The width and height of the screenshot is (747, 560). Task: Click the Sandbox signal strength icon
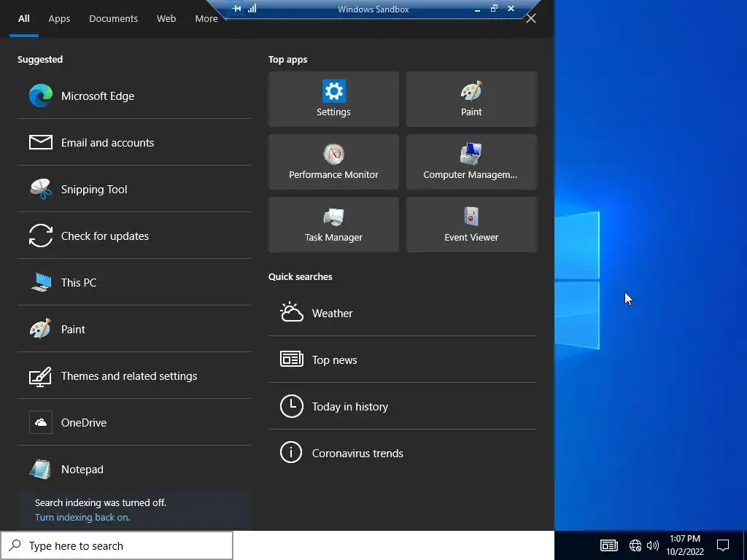pos(252,8)
